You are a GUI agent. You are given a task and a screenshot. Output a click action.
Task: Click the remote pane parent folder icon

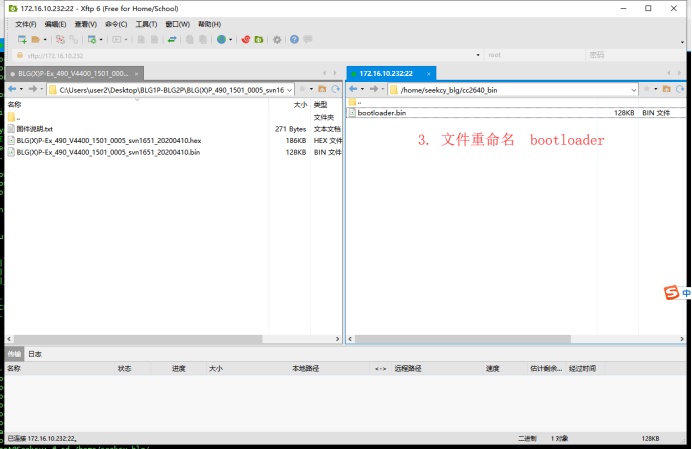(666, 89)
